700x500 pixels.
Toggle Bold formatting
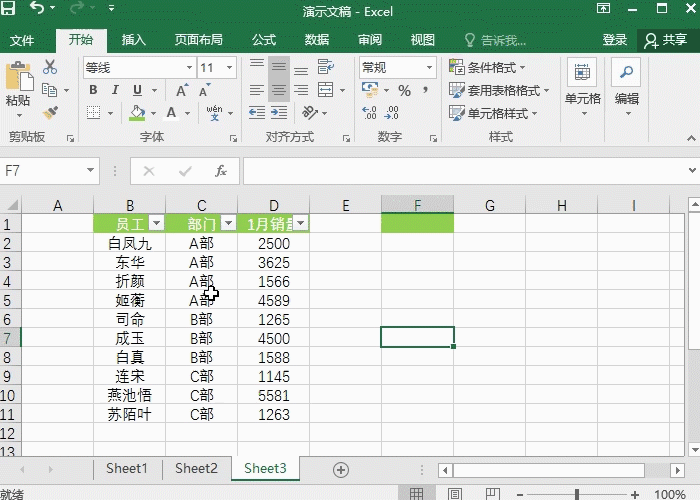click(x=93, y=91)
